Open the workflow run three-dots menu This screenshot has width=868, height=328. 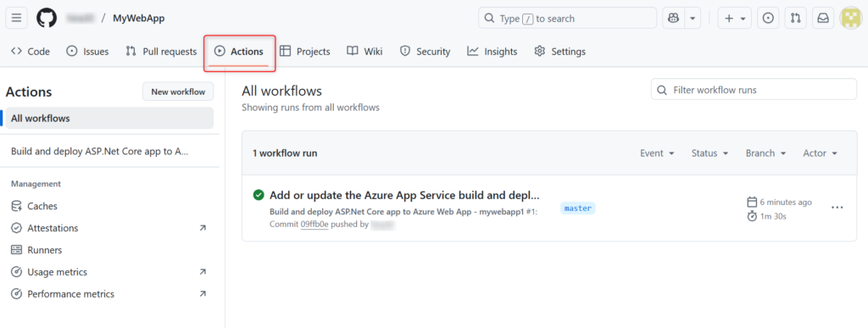837,208
